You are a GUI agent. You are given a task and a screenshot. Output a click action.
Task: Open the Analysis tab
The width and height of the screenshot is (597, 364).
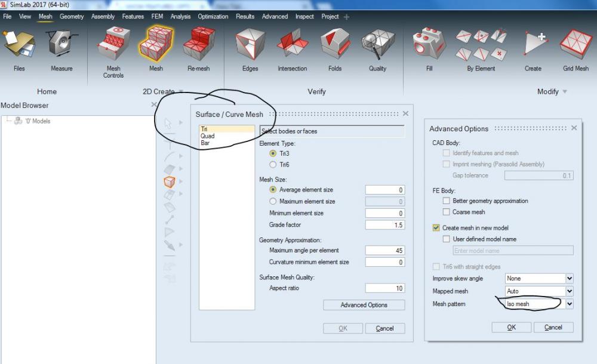(180, 16)
